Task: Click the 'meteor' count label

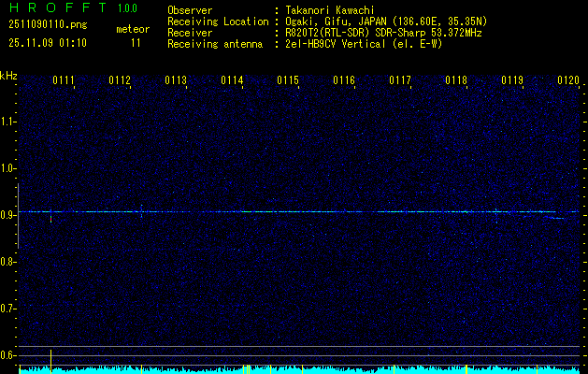Action: tap(133, 29)
